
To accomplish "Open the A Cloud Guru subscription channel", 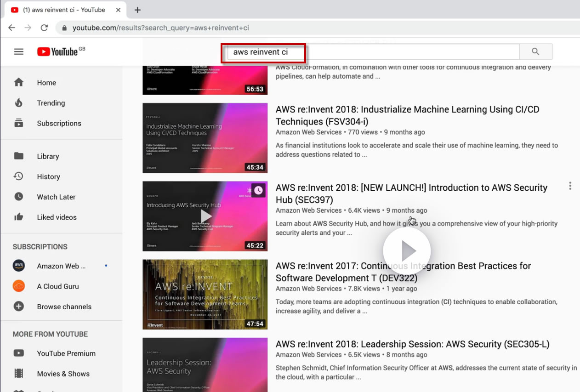I will [x=61, y=286].
